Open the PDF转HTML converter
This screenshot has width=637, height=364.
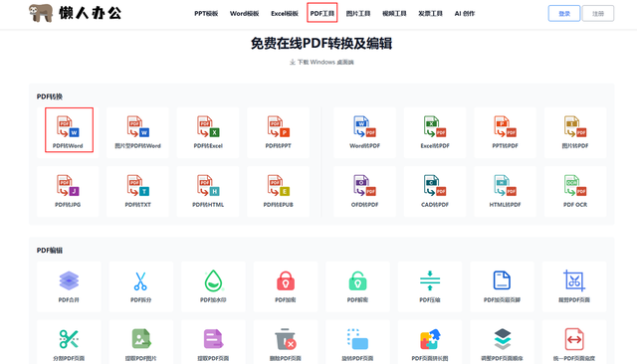tap(208, 192)
